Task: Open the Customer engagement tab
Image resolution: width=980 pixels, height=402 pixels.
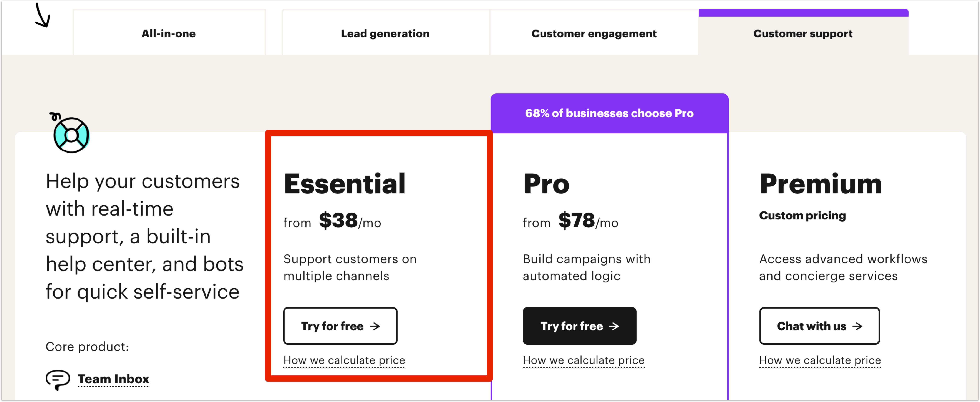Action: pos(594,33)
